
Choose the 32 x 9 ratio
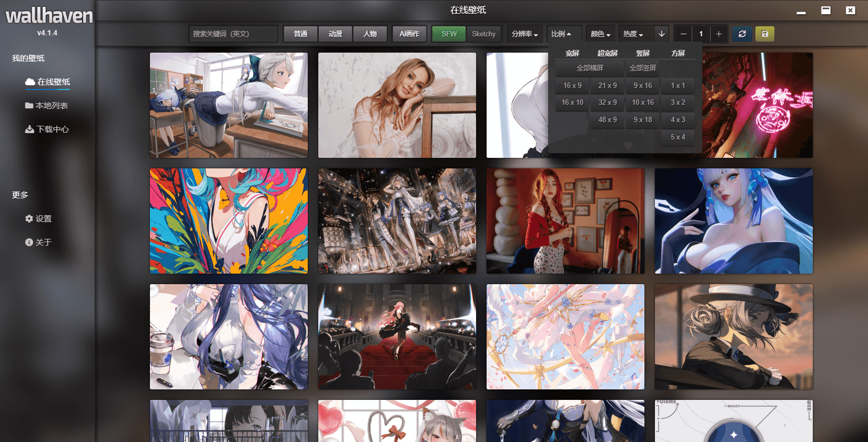[x=608, y=103]
